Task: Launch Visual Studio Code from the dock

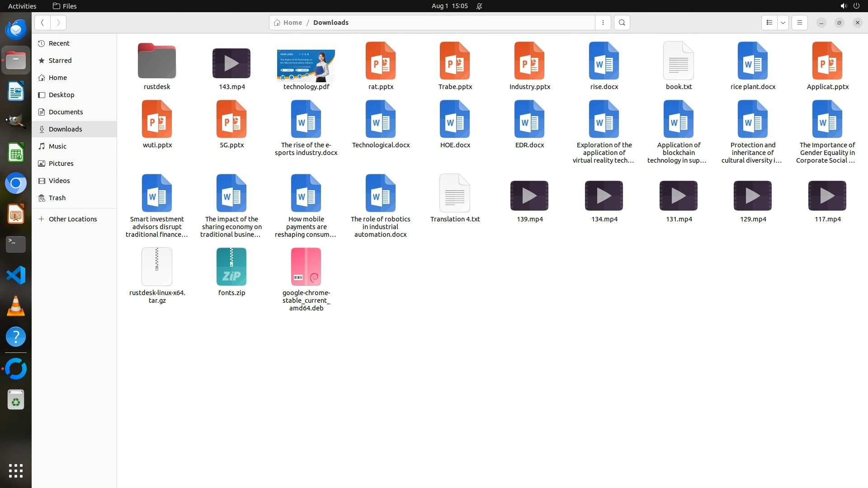Action: pyautogui.click(x=16, y=275)
